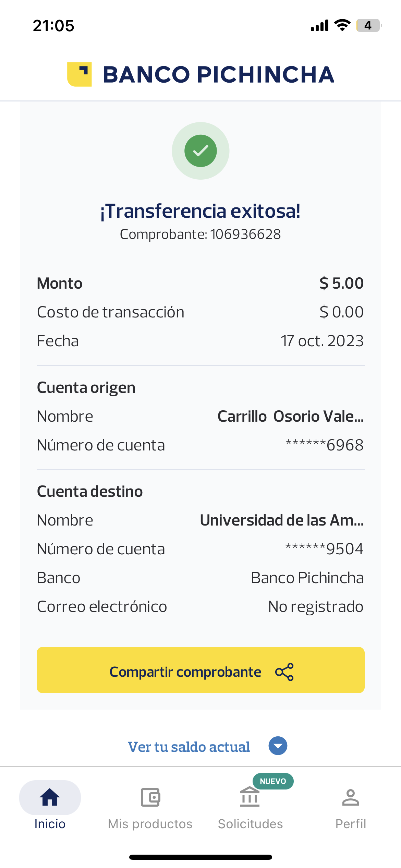Click the share icon on the yellow button

[x=284, y=672]
